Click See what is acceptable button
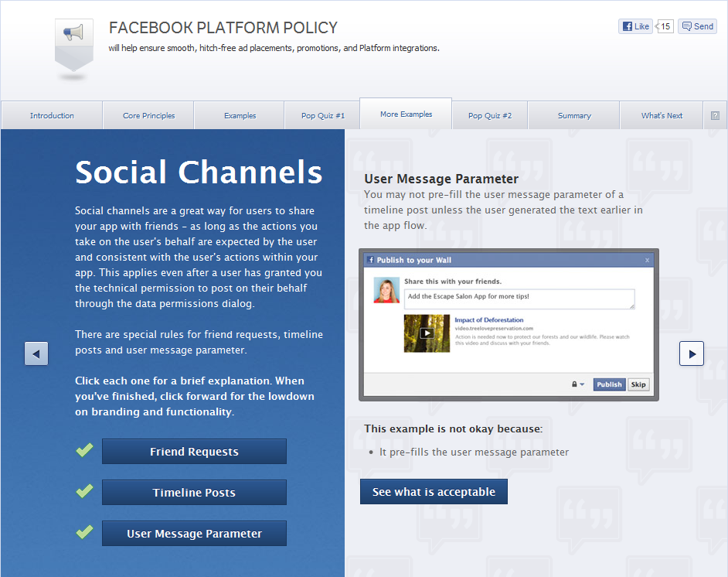The image size is (728, 577). [434, 491]
